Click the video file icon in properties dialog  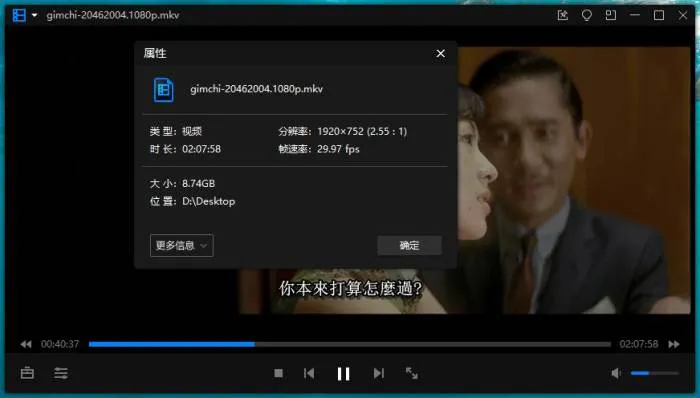[x=163, y=90]
